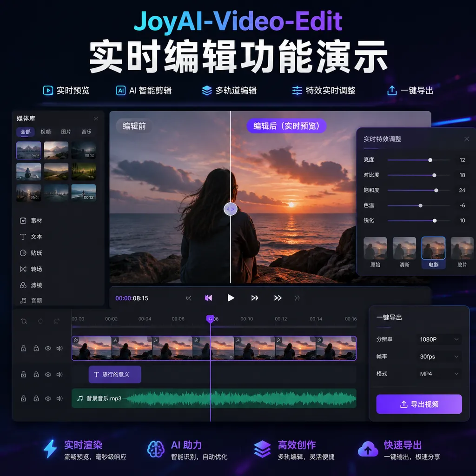This screenshot has width=476, height=476.
Task: Jump to end with the rightmost skip button
Action: [x=297, y=298]
